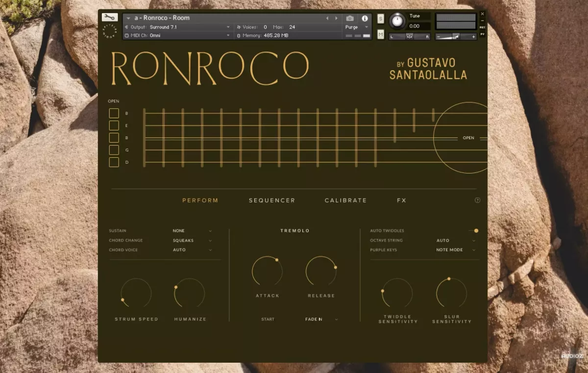Open the camera snapshot view
This screenshot has height=373, width=588.
pyautogui.click(x=350, y=18)
